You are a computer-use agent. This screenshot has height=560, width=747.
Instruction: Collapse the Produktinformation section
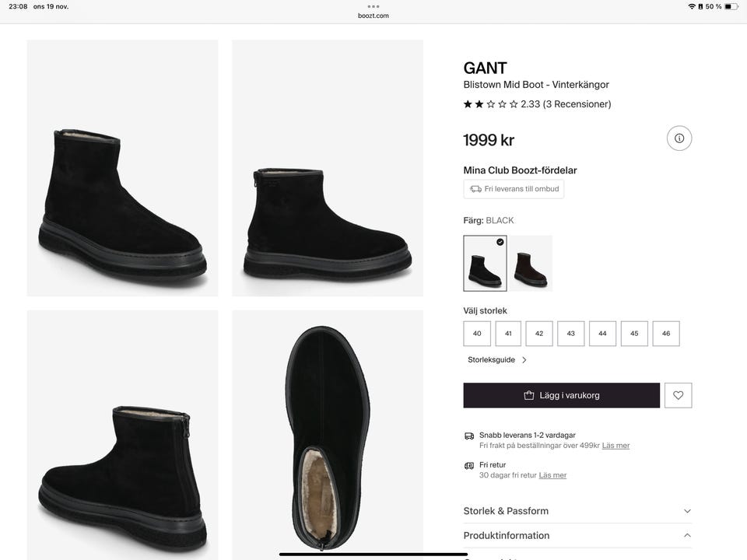click(x=577, y=536)
